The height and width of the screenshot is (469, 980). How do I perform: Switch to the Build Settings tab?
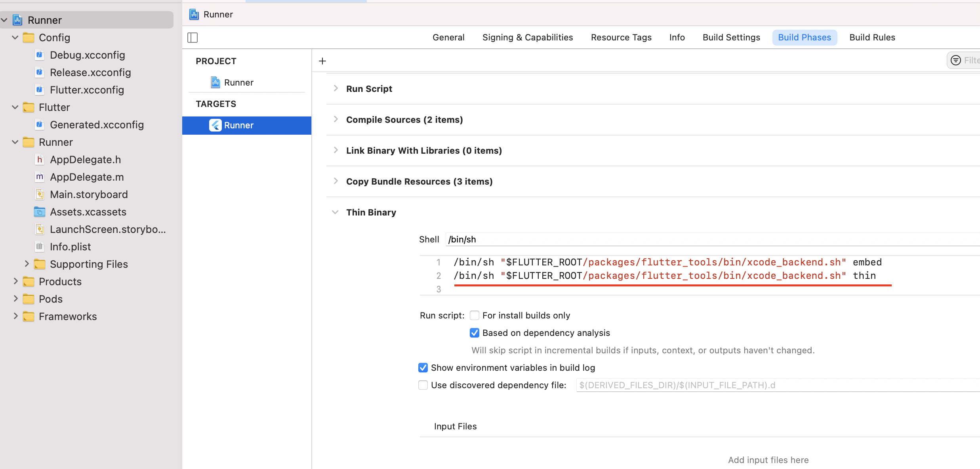click(x=731, y=37)
